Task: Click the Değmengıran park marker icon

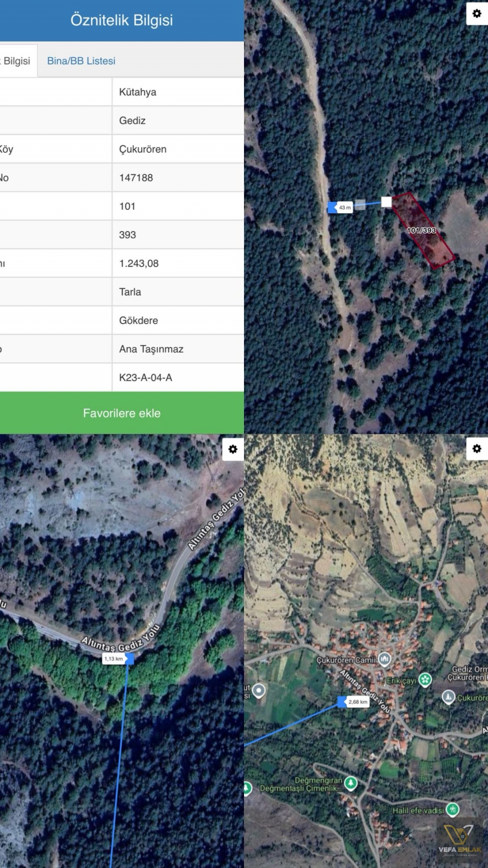Action: pos(351,783)
